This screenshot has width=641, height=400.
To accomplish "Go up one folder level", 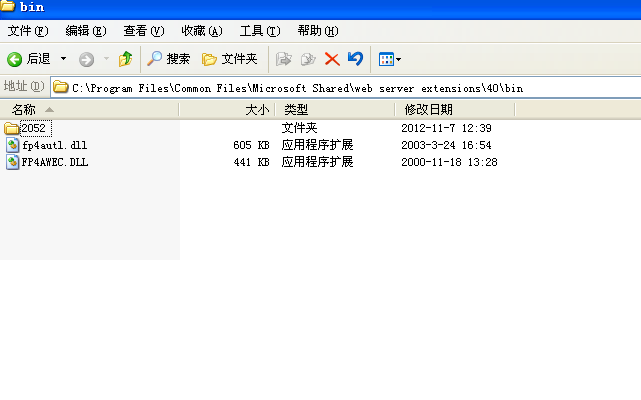I will [x=126, y=59].
